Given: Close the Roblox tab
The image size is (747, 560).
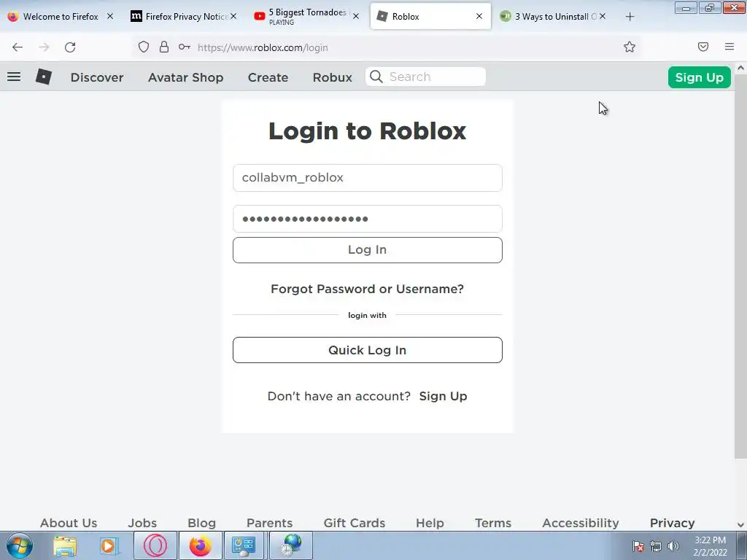Looking at the screenshot, I should (x=479, y=16).
